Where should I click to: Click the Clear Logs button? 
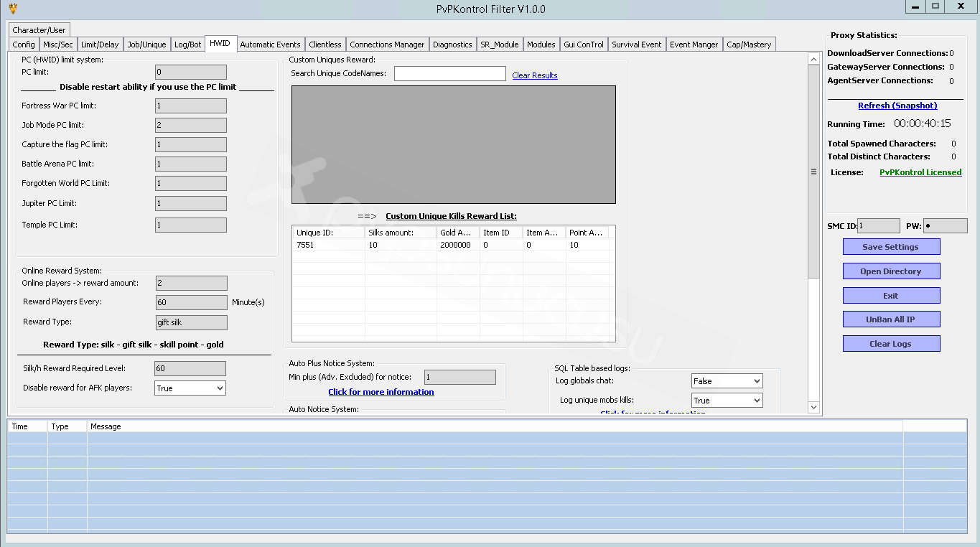tap(891, 344)
